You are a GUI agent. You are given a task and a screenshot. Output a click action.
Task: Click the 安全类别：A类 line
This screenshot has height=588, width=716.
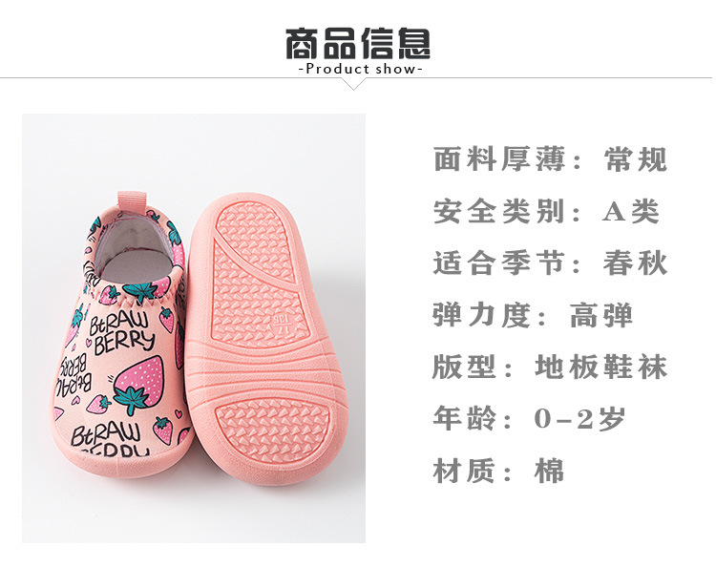(547, 211)
